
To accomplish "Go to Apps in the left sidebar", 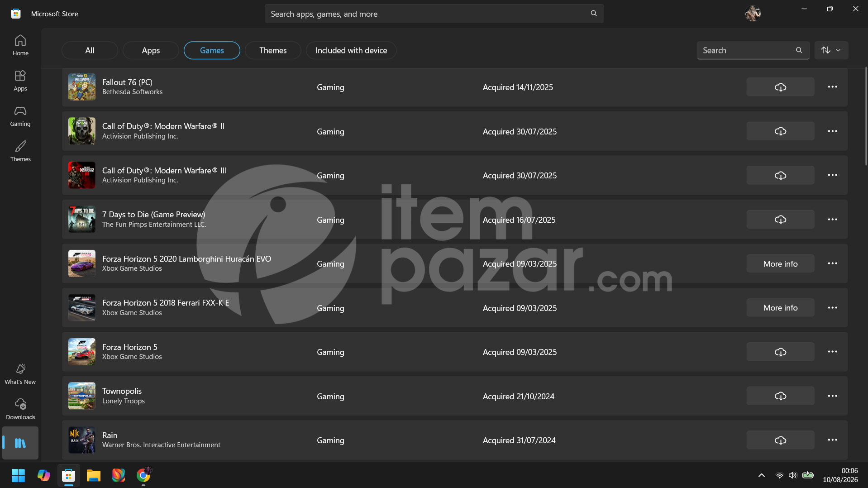I will [20, 81].
